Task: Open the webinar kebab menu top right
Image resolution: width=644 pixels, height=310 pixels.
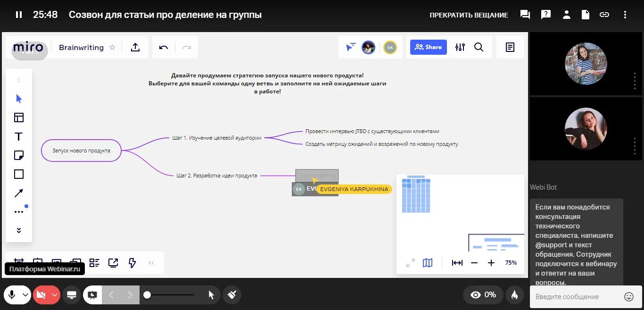Action: [625, 15]
